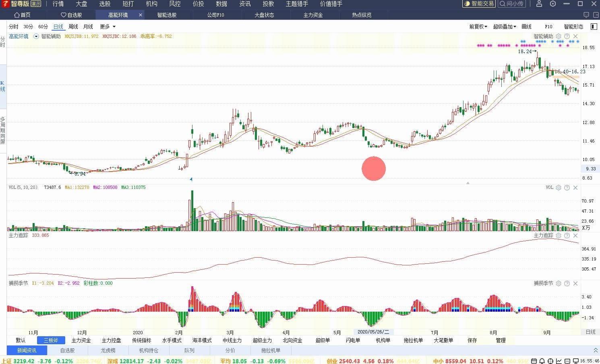Switch to 公司F10 tab
Viewport: 600px width, 364px height.
click(x=215, y=15)
